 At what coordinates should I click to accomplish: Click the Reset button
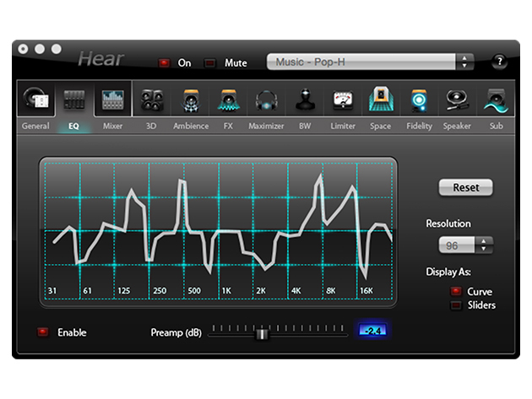coord(466,187)
